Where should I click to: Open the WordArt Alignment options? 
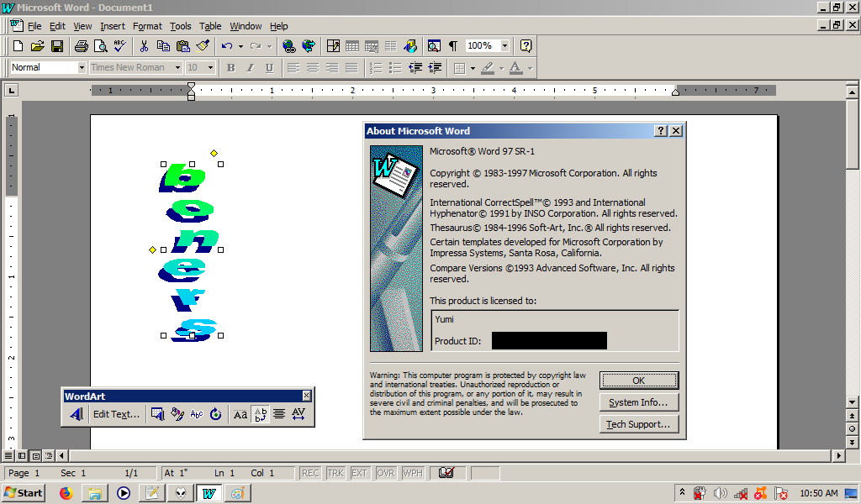(x=279, y=414)
